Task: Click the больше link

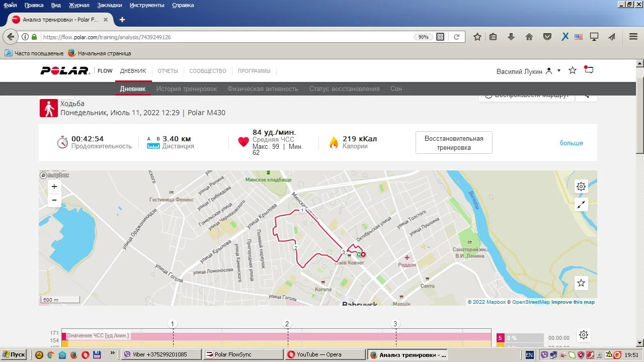Action: pos(571,143)
